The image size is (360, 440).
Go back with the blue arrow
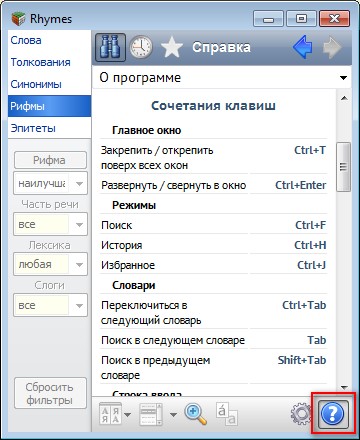tap(303, 47)
